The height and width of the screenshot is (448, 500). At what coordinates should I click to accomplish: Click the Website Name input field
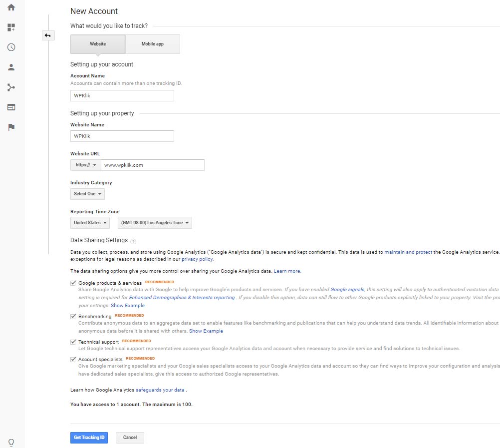pos(122,136)
